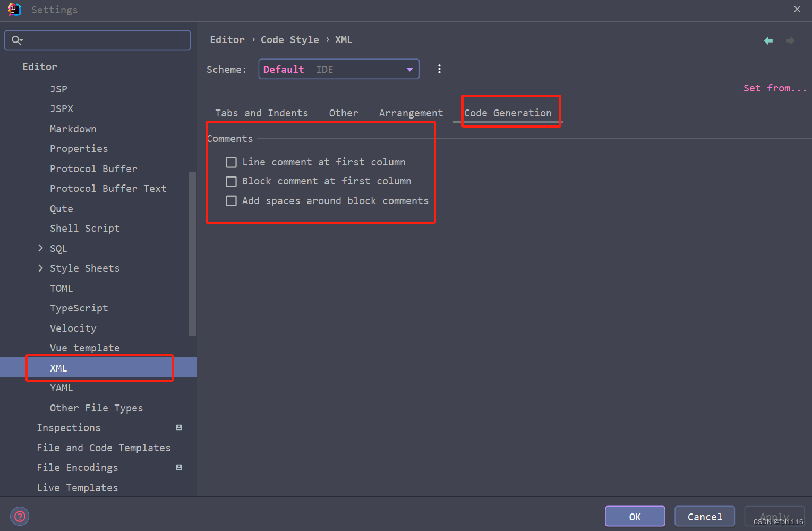Switch to Tabs and Indents tab
Image resolution: width=812 pixels, height=531 pixels.
click(261, 113)
